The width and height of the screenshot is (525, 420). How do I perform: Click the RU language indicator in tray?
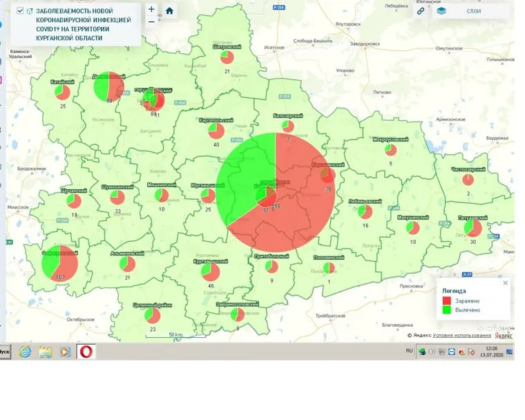[x=409, y=351]
